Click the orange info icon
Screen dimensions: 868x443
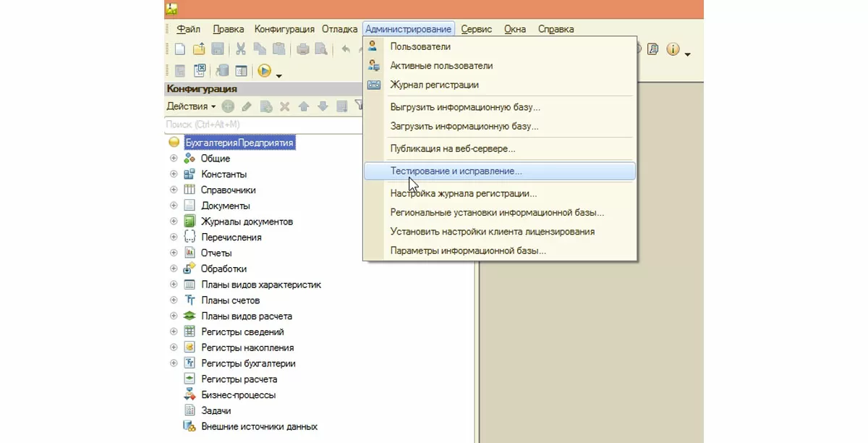(673, 50)
